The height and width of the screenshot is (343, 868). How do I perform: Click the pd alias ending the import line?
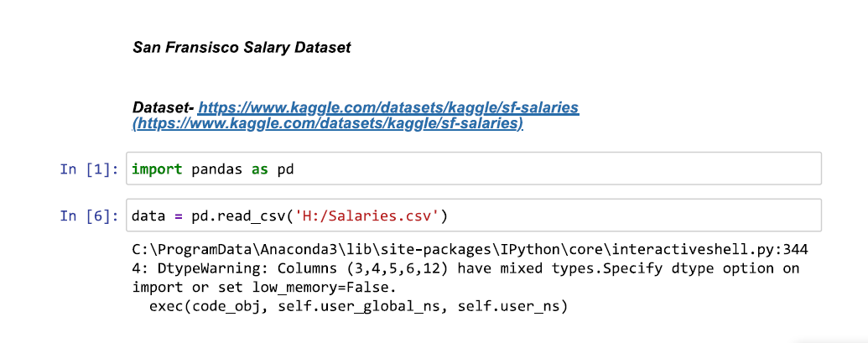286,169
